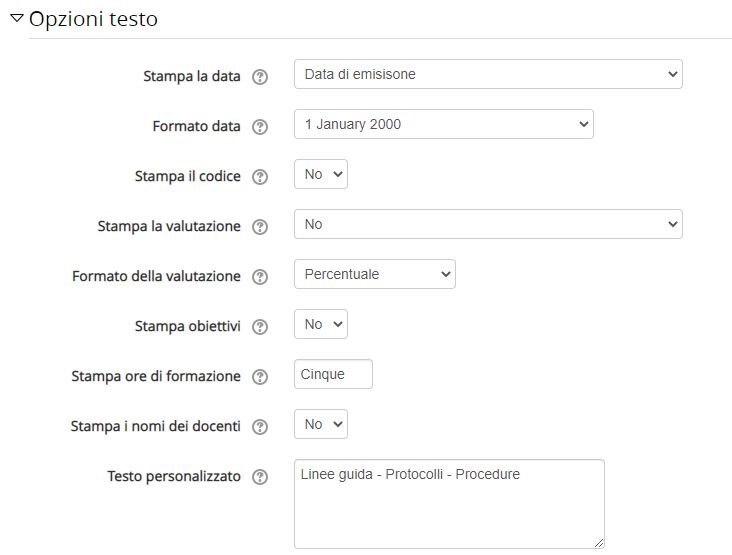
Task: Open help for Formato data
Action: coord(260,126)
